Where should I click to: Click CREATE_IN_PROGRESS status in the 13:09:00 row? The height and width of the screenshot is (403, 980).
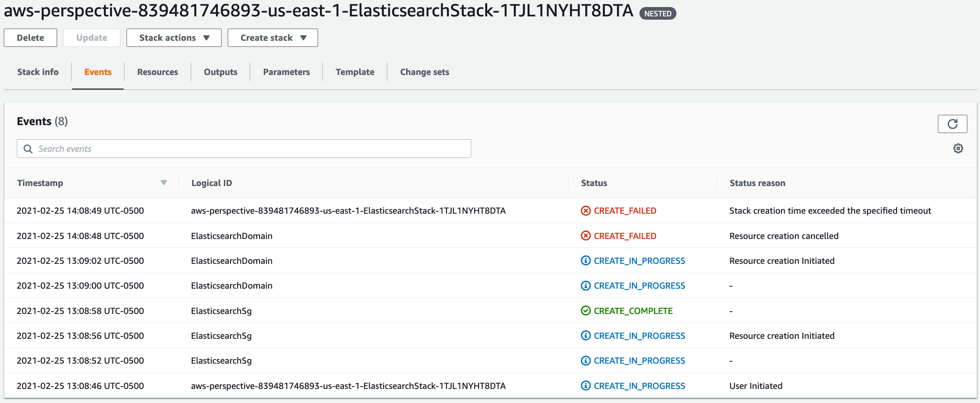tap(639, 285)
